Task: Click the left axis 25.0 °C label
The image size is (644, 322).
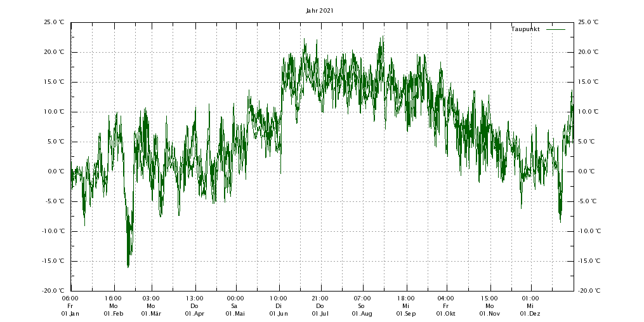Action: point(54,22)
